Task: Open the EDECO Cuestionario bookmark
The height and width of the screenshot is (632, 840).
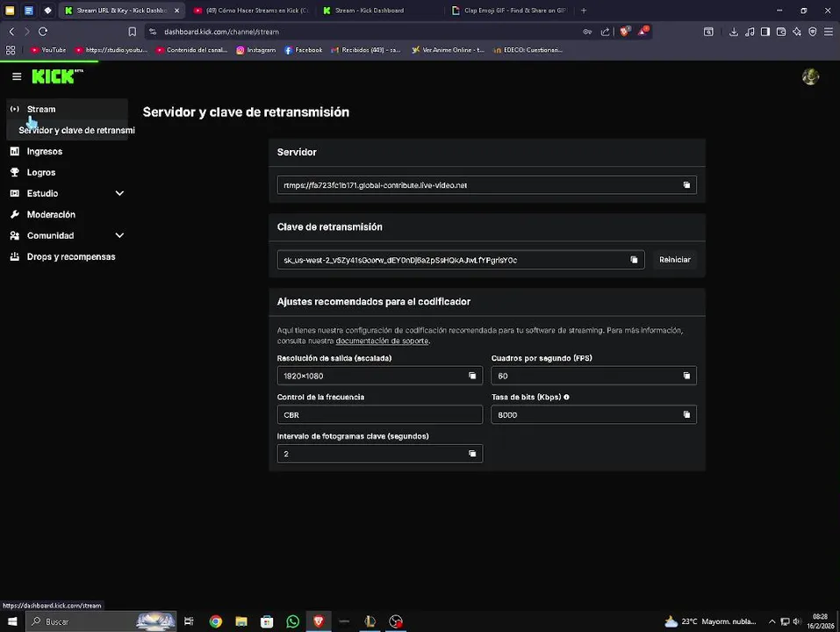Action: (528, 50)
